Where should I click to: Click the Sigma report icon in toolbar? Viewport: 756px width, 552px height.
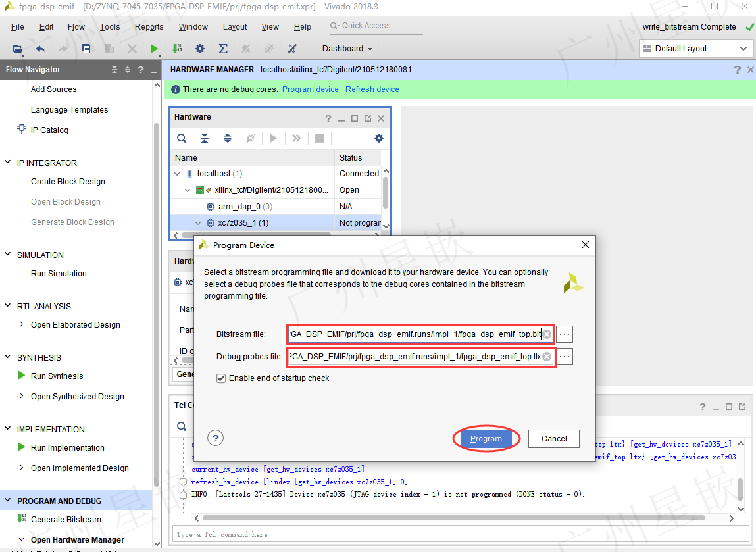[x=223, y=49]
